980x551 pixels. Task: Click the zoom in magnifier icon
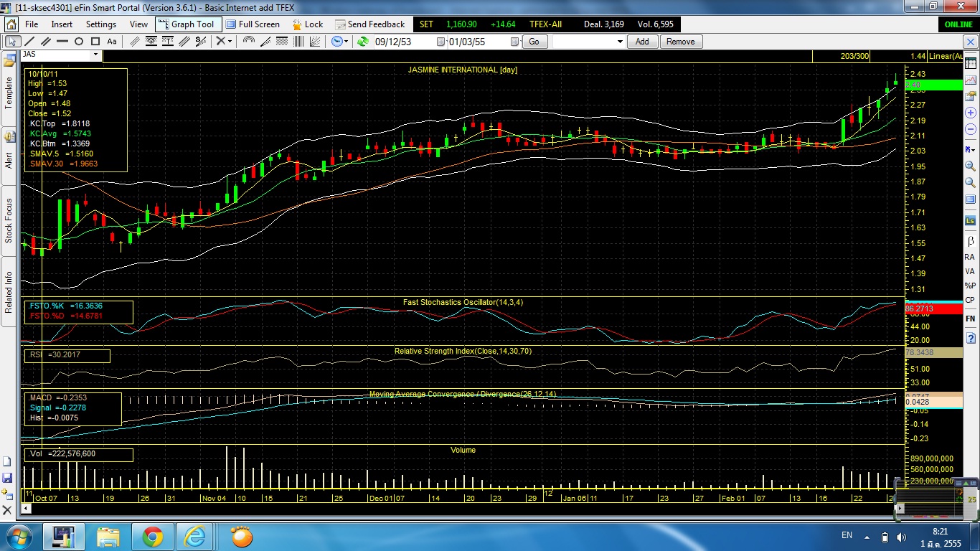(971, 166)
